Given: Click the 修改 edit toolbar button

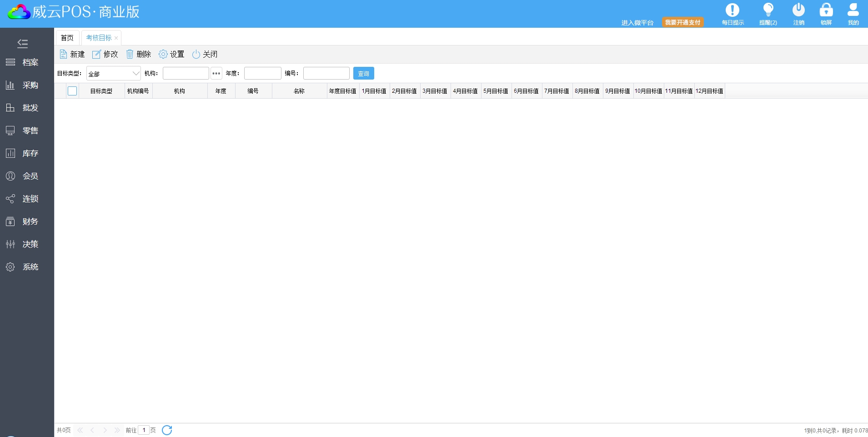Looking at the screenshot, I should pos(105,55).
